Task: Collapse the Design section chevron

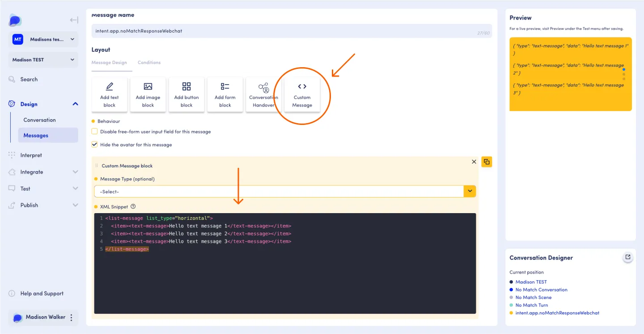Action: tap(75, 104)
